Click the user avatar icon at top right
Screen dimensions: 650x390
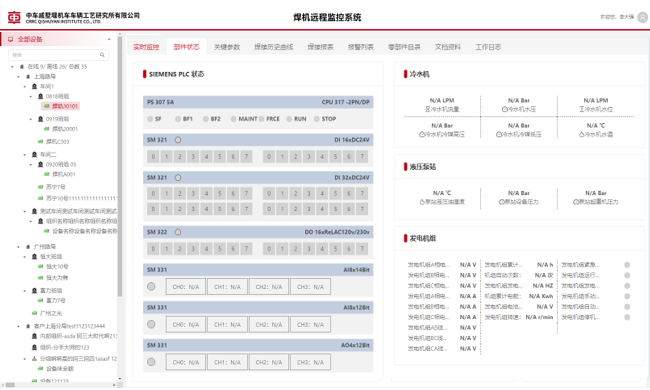[643, 17]
